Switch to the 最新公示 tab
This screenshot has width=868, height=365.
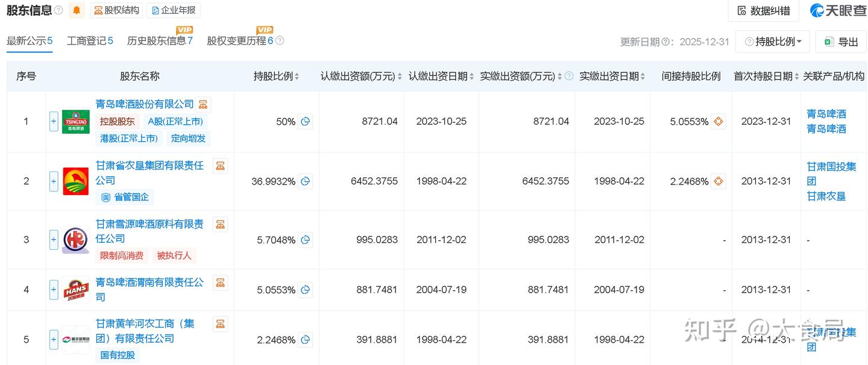(30, 41)
